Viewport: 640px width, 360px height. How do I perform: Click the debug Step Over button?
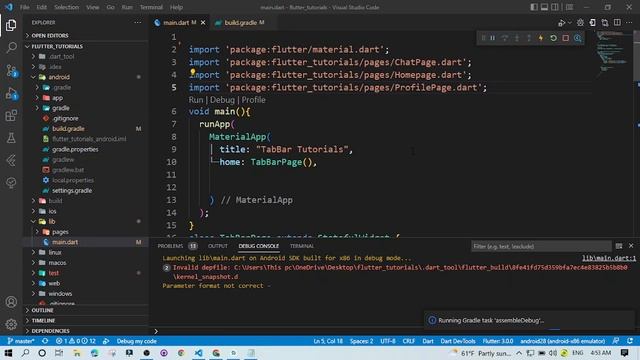click(x=505, y=38)
